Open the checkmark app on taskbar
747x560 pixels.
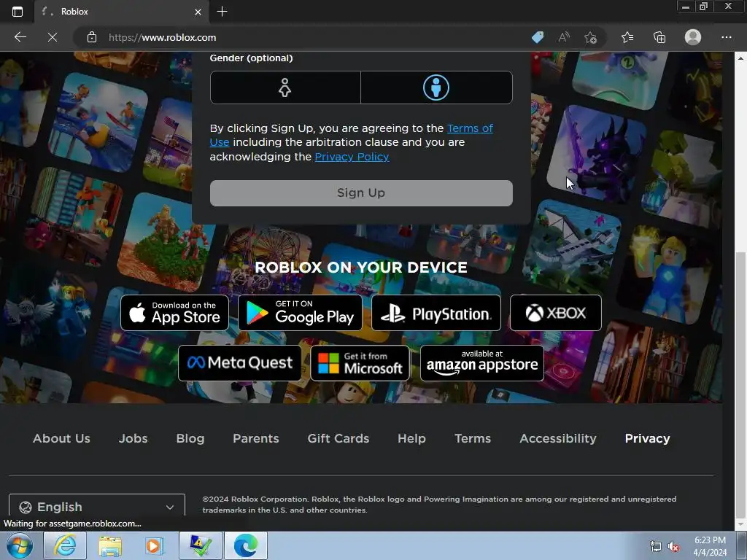pos(201,545)
